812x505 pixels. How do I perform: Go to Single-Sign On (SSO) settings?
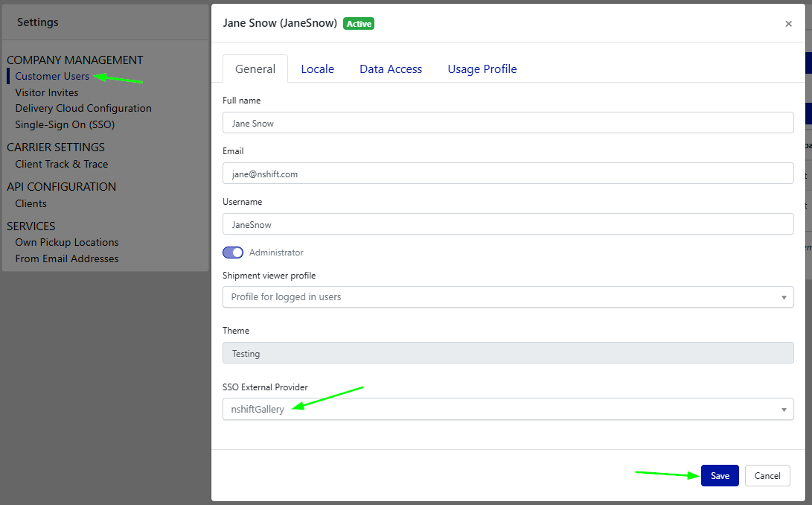(x=65, y=124)
